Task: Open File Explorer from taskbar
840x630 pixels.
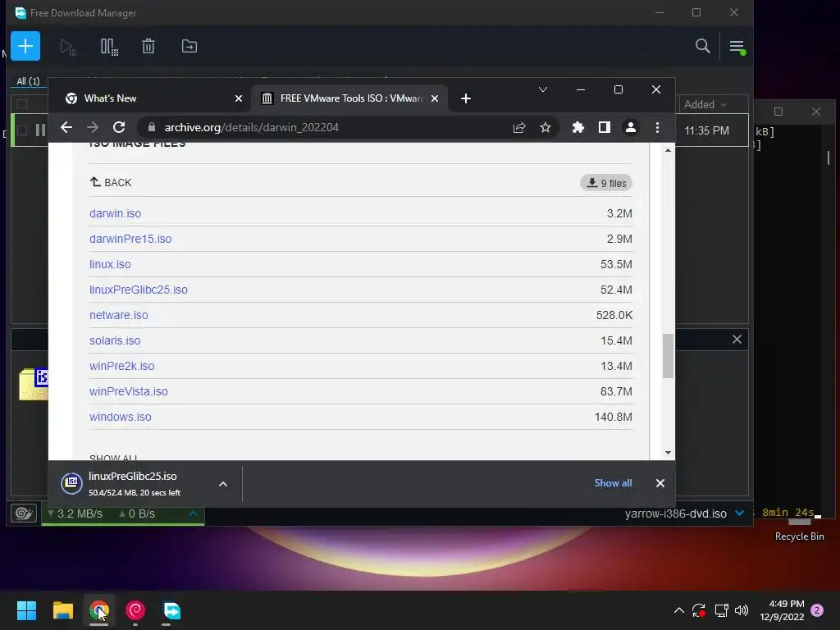Action: 62,610
